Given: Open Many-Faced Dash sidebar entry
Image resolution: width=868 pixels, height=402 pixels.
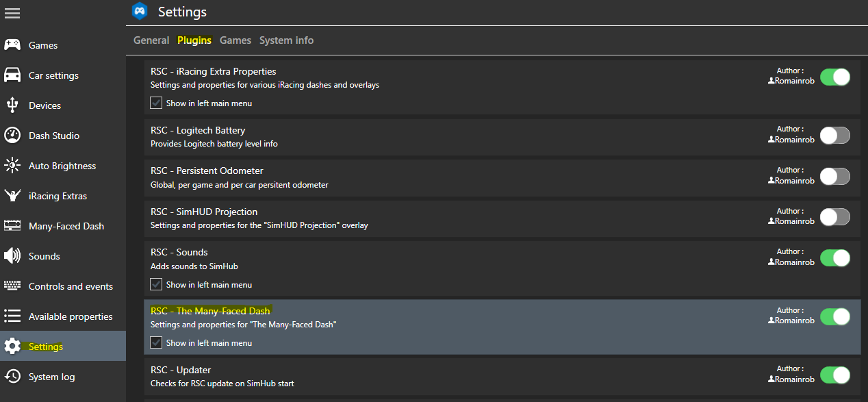Looking at the screenshot, I should [x=63, y=226].
